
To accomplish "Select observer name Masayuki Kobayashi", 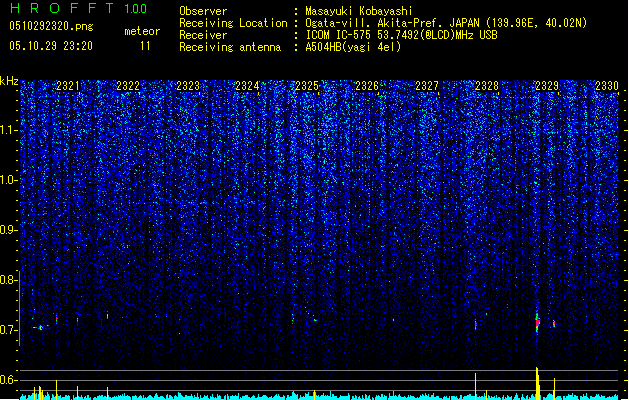I will (359, 11).
